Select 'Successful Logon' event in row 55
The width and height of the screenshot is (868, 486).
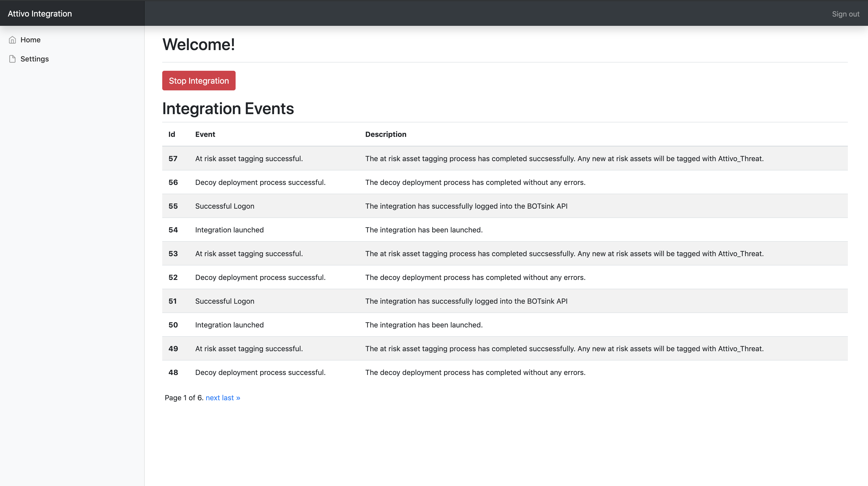tap(225, 206)
